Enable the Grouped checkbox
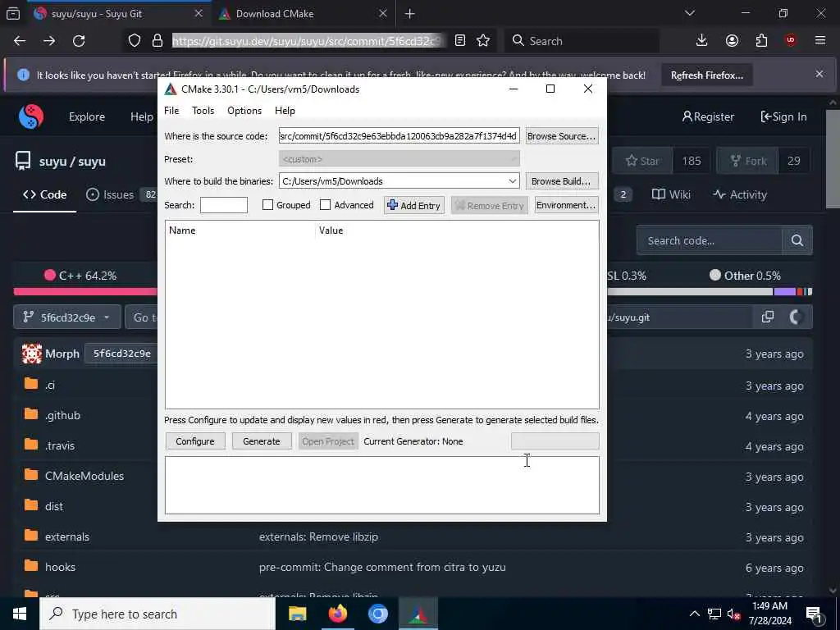The width and height of the screenshot is (840, 630). click(268, 205)
